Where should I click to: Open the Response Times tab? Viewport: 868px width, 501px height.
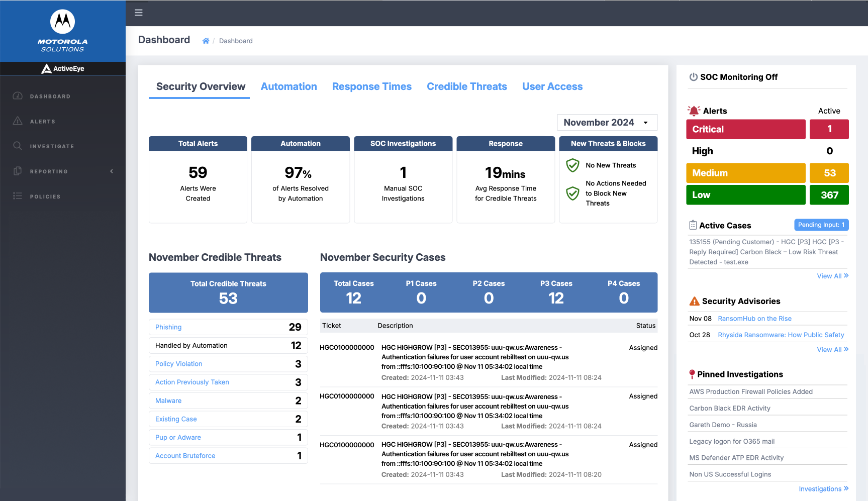[x=371, y=86]
